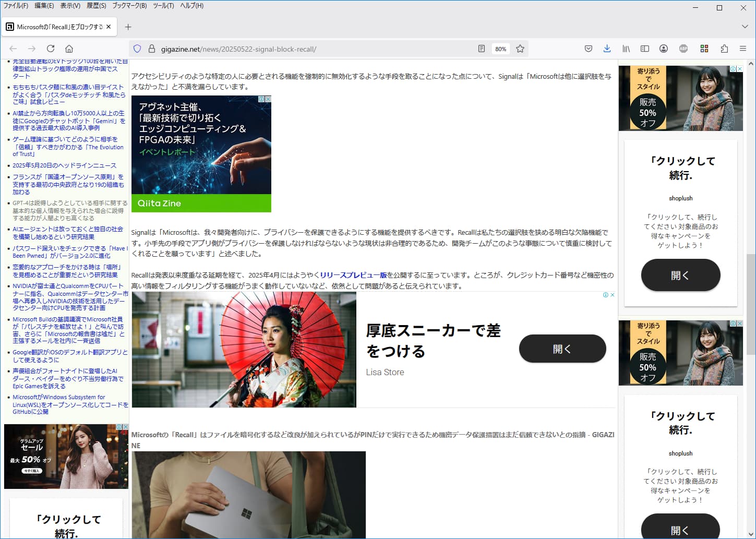Screen dimensions: 756x539
Task: Click the forward navigation arrow
Action: click(x=32, y=49)
